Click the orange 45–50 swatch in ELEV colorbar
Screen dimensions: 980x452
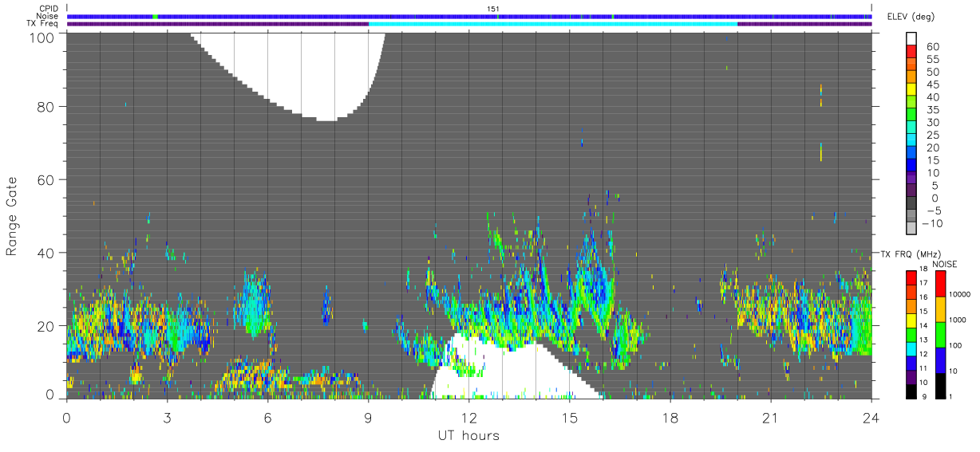pyautogui.click(x=912, y=77)
